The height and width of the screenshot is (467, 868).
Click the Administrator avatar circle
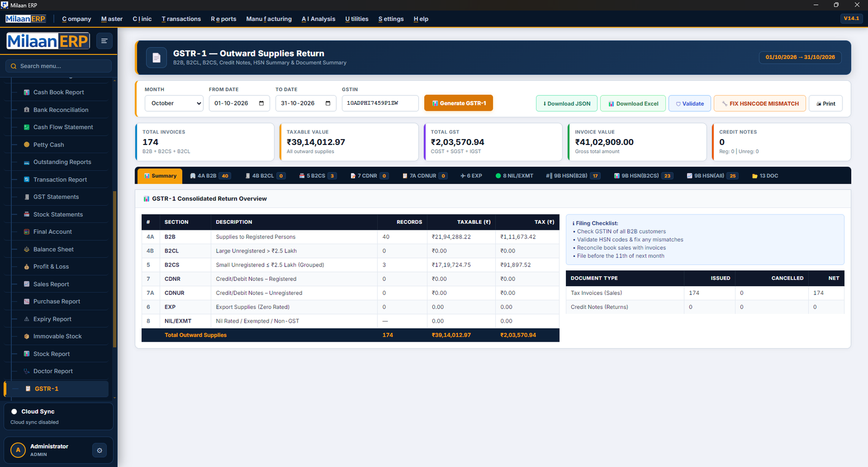(x=18, y=450)
